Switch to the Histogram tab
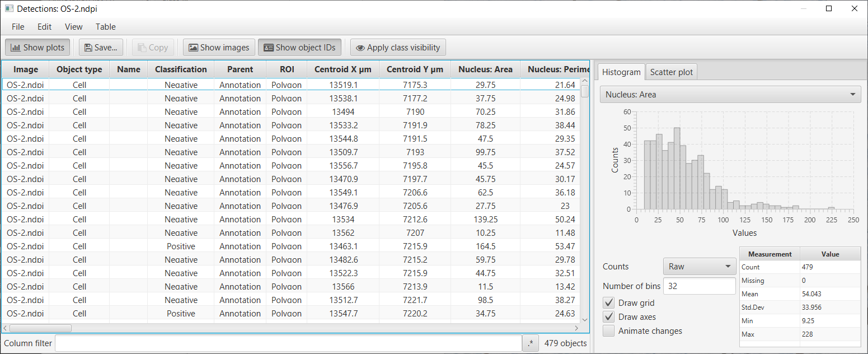 tap(621, 72)
